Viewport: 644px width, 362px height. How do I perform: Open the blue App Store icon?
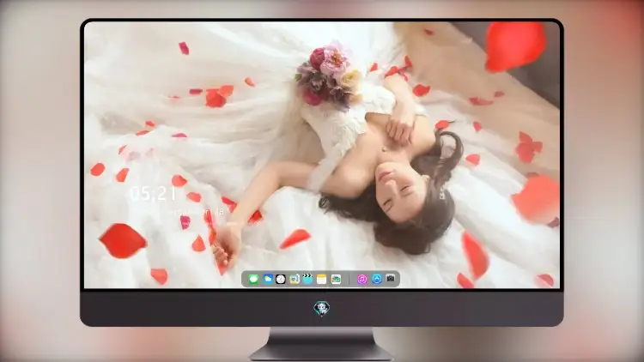[377, 280]
